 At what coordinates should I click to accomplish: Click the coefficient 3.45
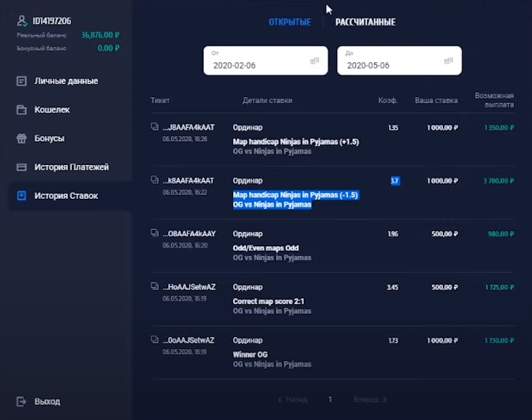coord(392,287)
